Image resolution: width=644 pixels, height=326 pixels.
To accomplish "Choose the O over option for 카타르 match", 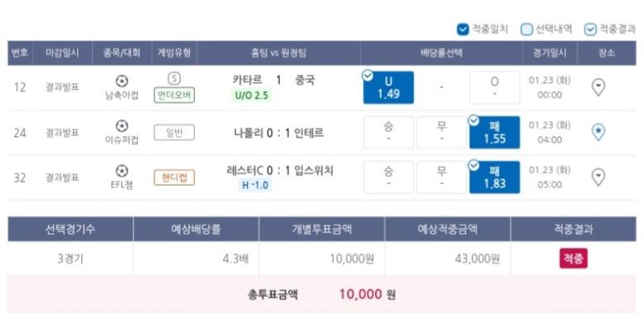I will pyautogui.click(x=495, y=87).
